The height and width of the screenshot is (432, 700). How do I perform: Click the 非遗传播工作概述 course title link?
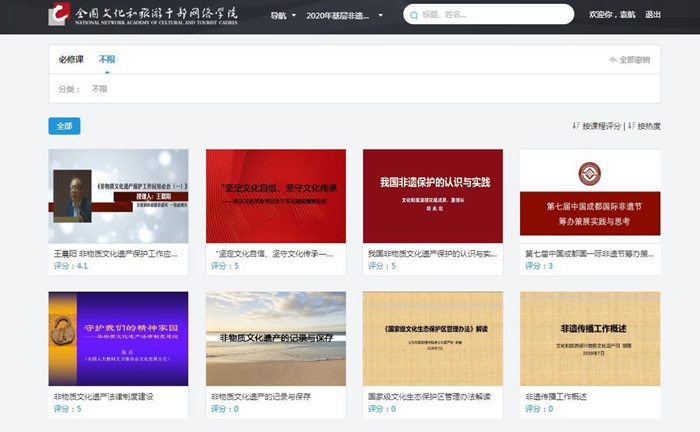(556, 397)
